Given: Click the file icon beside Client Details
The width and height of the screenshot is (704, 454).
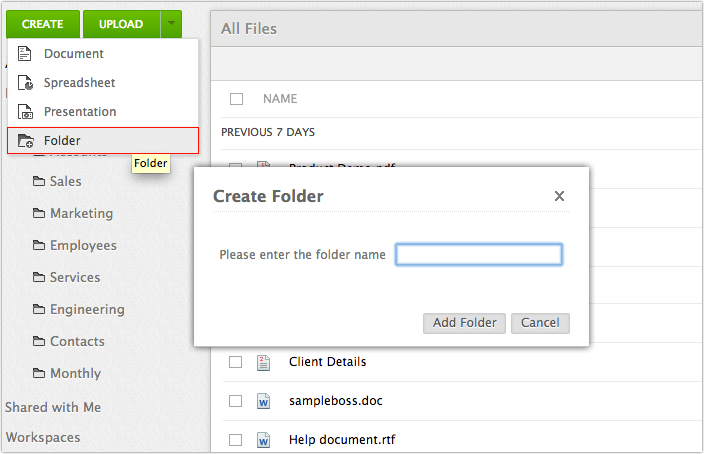Looking at the screenshot, I should coord(264,362).
